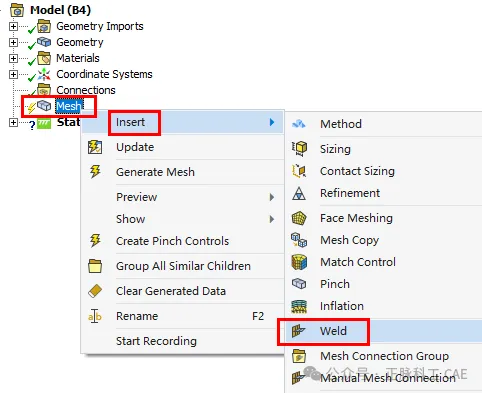Click the Geometry bodies icon
The width and height of the screenshot is (482, 393).
(x=44, y=42)
